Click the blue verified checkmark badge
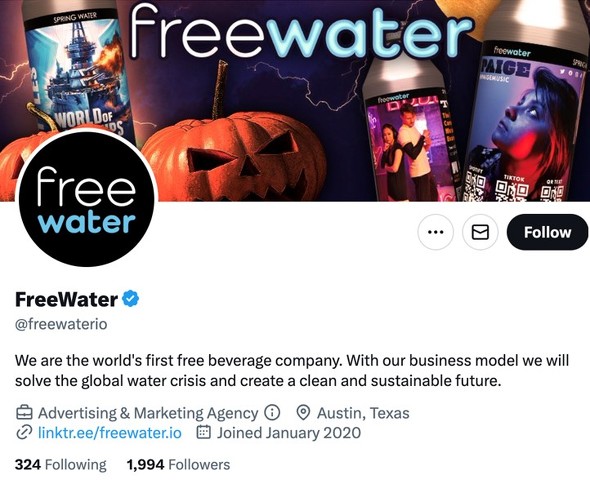This screenshot has height=484, width=590. point(131,299)
